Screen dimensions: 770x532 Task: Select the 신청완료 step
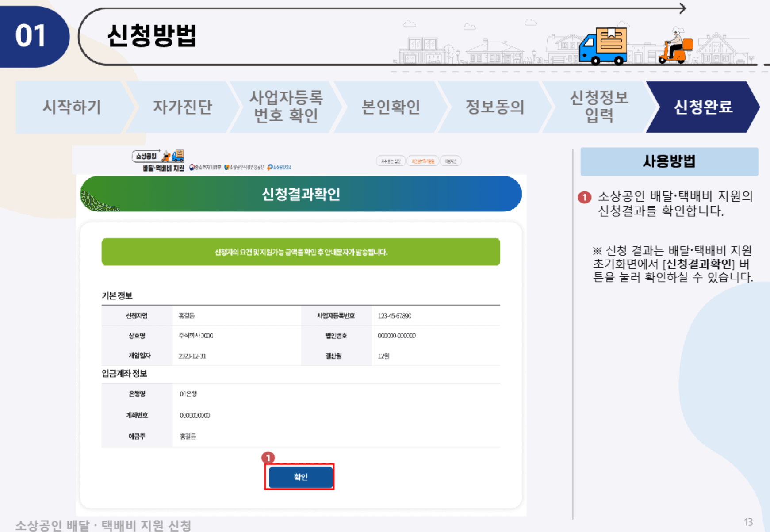(702, 107)
